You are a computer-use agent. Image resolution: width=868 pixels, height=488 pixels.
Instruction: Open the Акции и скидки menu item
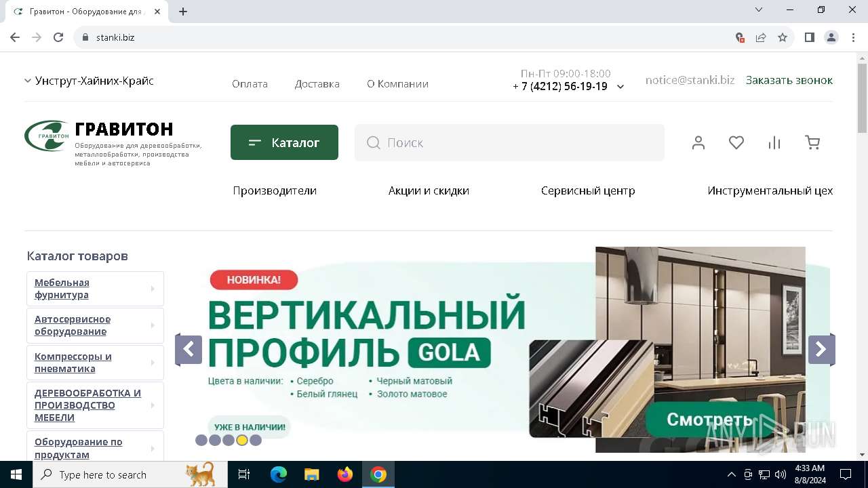(429, 190)
